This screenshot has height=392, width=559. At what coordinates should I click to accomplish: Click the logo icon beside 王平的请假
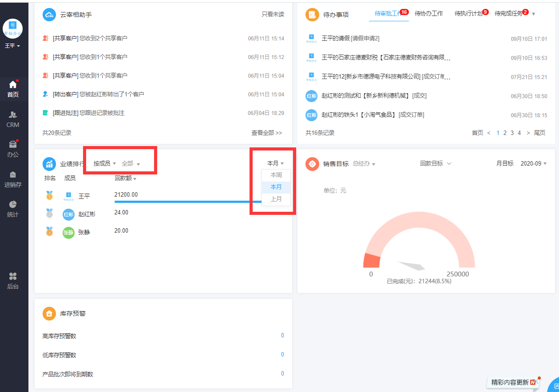312,39
